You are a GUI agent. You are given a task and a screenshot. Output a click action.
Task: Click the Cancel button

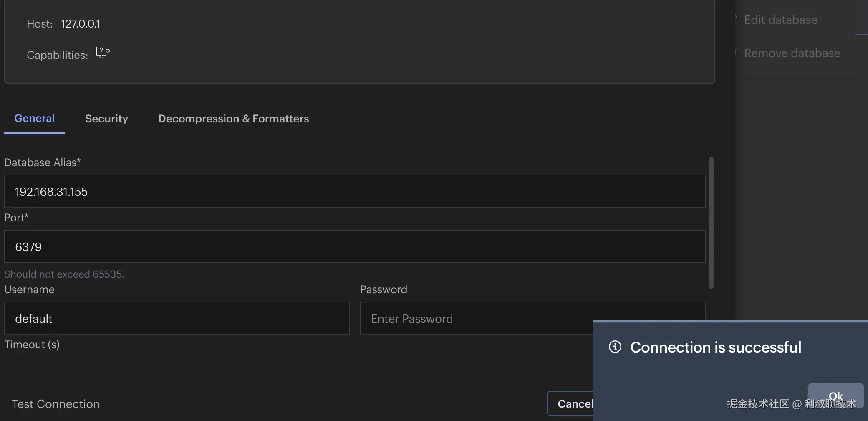pyautogui.click(x=571, y=403)
